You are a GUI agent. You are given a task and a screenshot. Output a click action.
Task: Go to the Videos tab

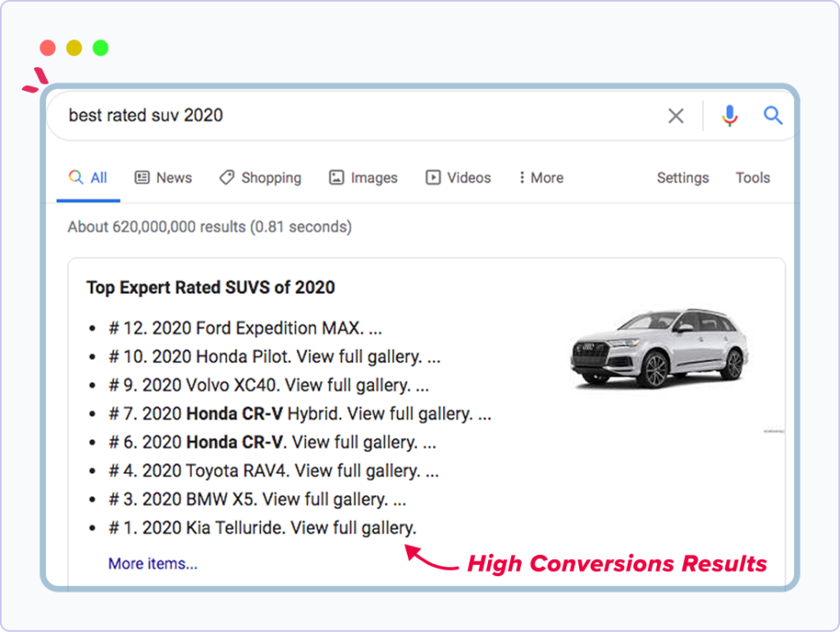tap(458, 178)
